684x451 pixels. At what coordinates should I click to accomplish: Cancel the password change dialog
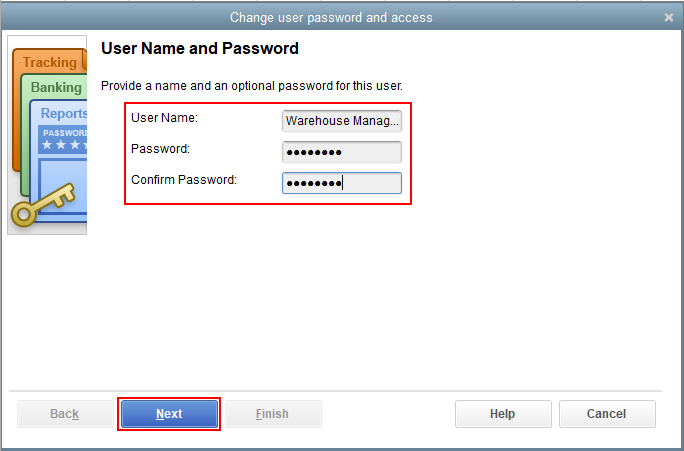pos(607,414)
